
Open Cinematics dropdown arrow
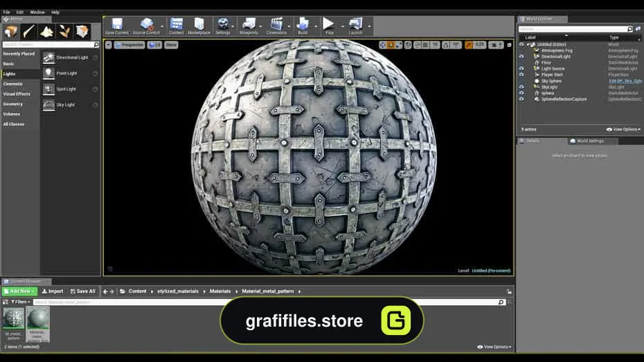pos(289,26)
